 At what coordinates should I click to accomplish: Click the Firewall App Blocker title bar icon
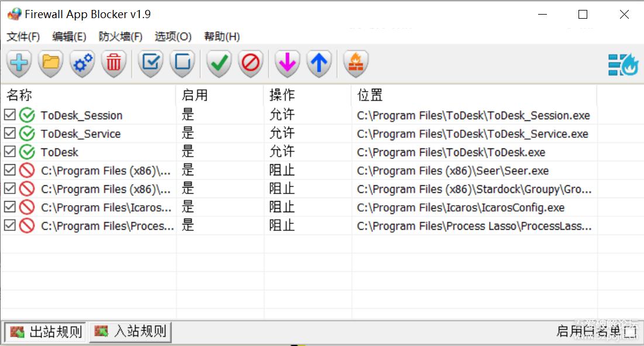(15, 15)
